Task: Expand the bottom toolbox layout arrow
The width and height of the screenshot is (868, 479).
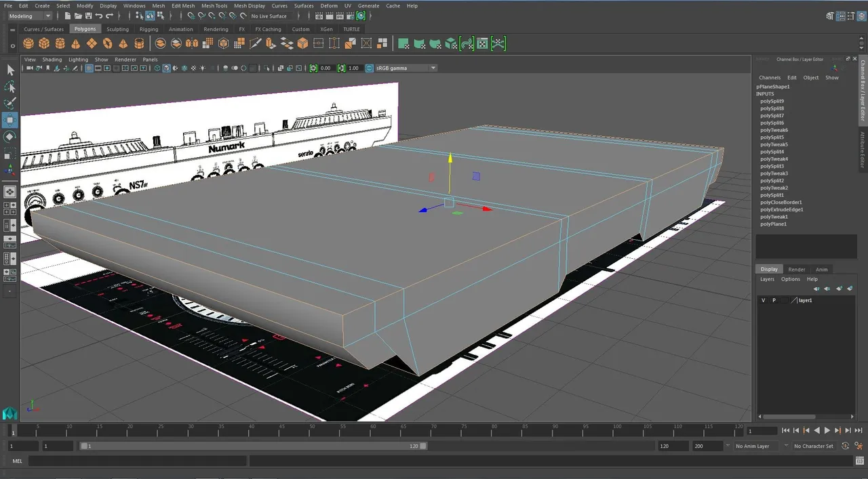Action: tap(10, 291)
